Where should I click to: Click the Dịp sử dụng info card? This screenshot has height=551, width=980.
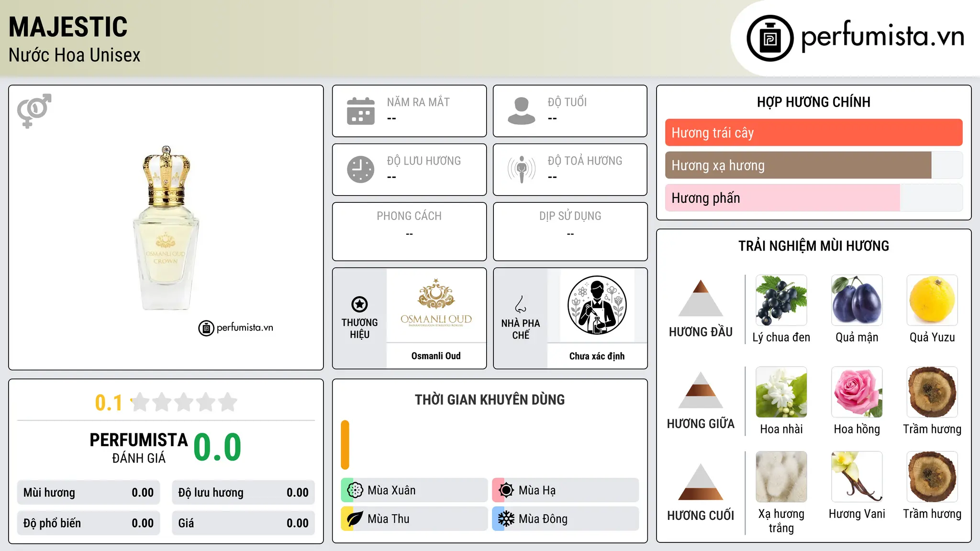(x=570, y=231)
